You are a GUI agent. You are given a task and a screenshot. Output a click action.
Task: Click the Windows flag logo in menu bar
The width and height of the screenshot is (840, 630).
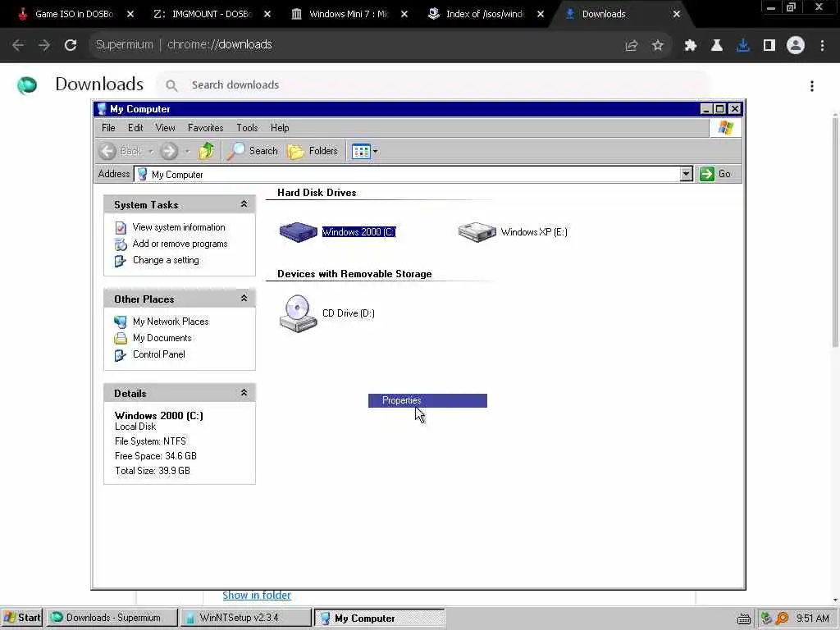[726, 127]
